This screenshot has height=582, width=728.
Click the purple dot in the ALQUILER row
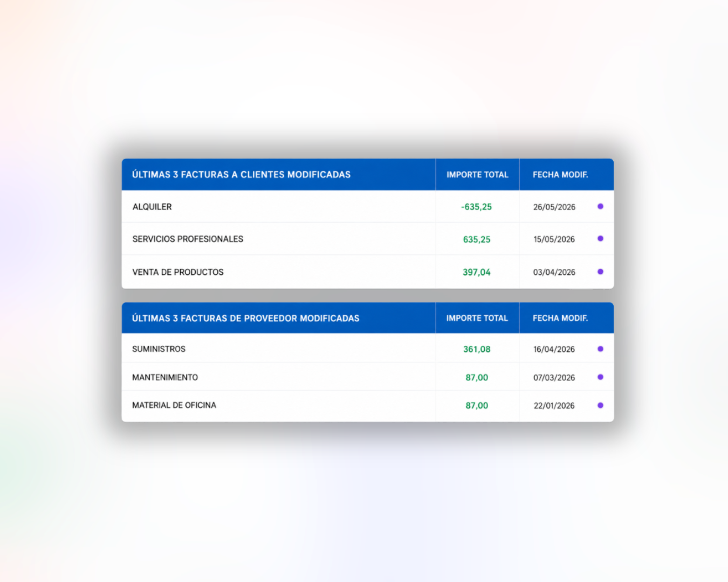[x=600, y=206]
